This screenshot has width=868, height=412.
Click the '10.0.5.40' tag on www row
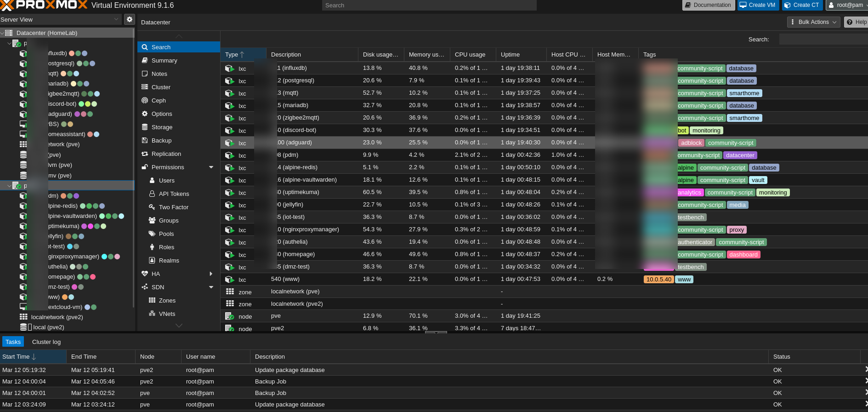(658, 280)
